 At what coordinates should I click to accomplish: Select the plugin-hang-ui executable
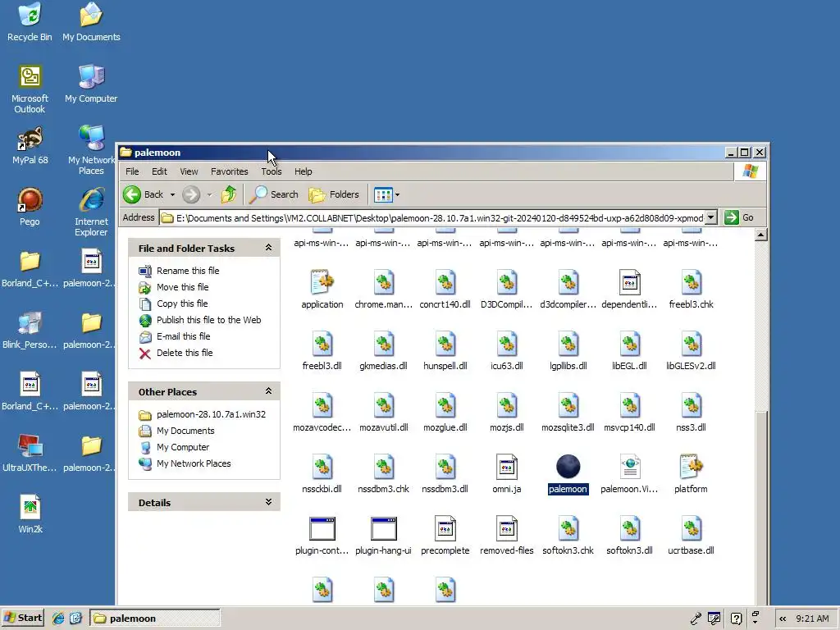(384, 535)
